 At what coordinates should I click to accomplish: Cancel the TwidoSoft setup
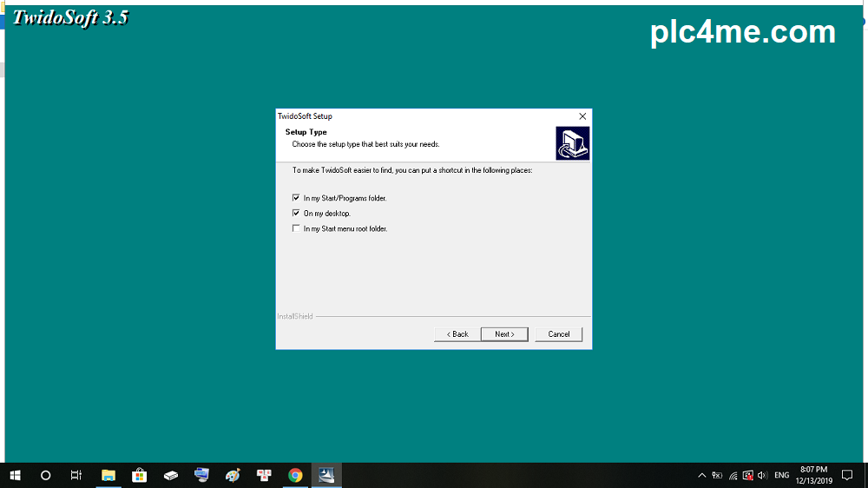(x=559, y=334)
